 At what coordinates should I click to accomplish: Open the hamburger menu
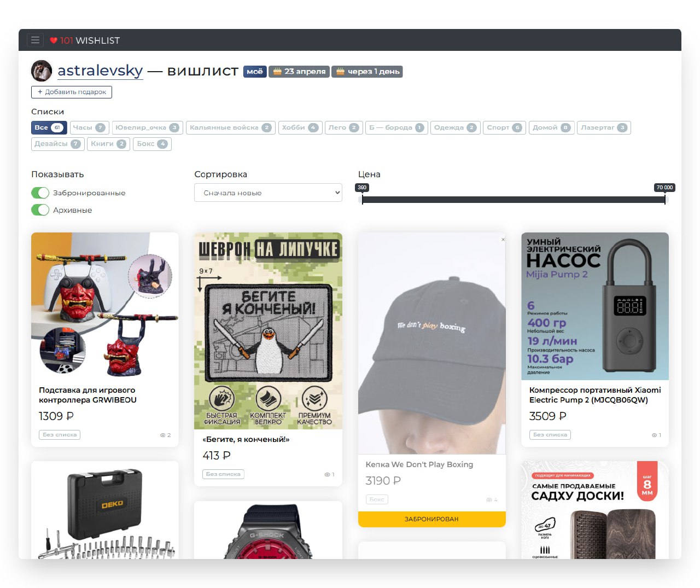(x=35, y=39)
